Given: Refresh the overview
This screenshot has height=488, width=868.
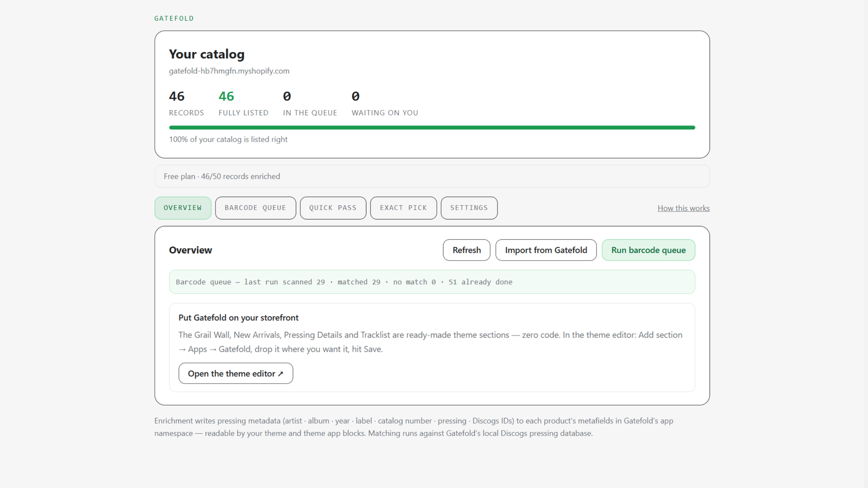Looking at the screenshot, I should 467,250.
